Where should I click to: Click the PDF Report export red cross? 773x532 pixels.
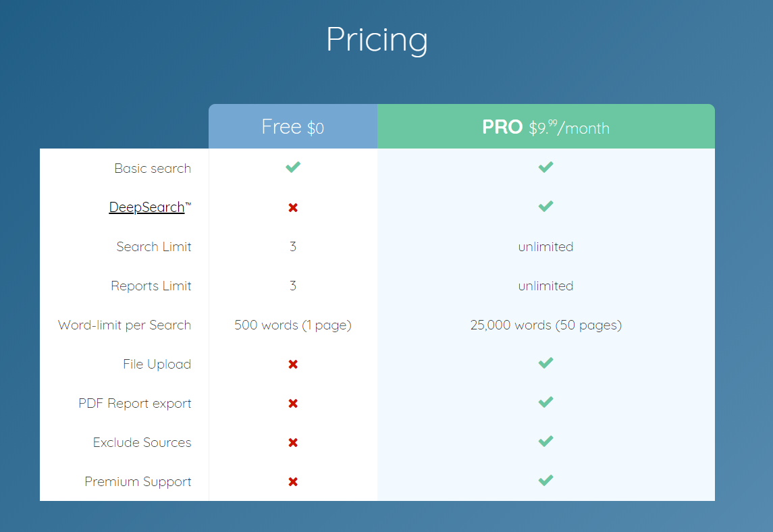coord(293,403)
